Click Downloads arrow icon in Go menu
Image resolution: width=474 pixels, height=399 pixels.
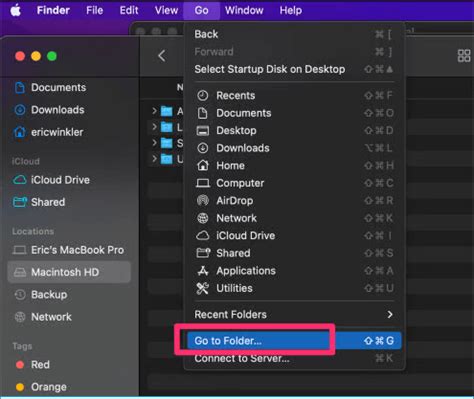(x=203, y=148)
